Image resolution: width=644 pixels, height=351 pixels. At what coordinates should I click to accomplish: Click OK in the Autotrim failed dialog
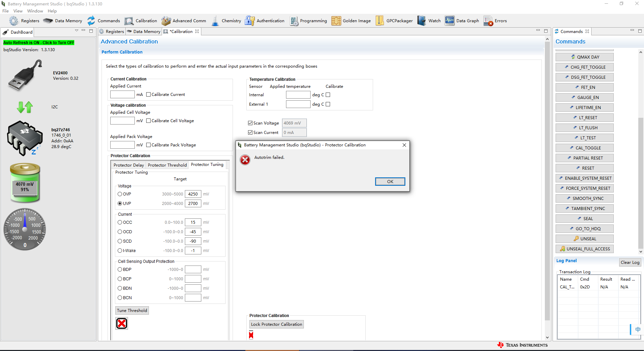pyautogui.click(x=390, y=182)
